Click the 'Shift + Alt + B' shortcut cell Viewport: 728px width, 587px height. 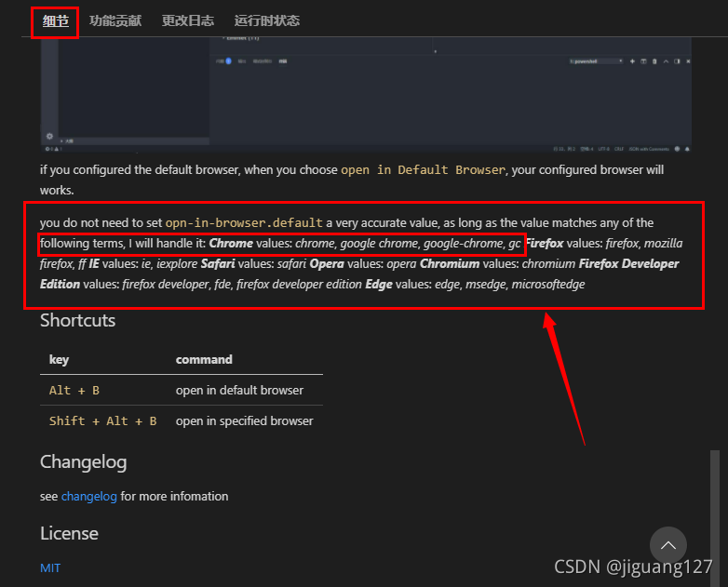(103, 420)
